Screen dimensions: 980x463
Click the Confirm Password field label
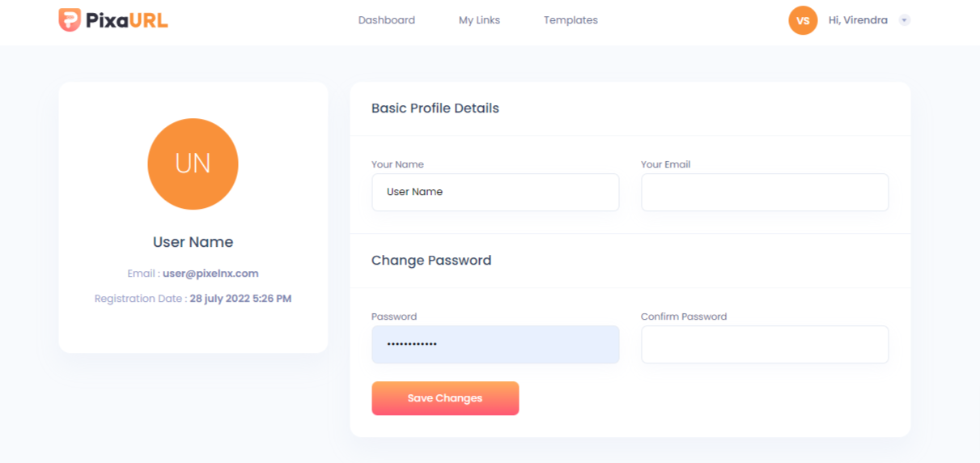pyautogui.click(x=683, y=316)
